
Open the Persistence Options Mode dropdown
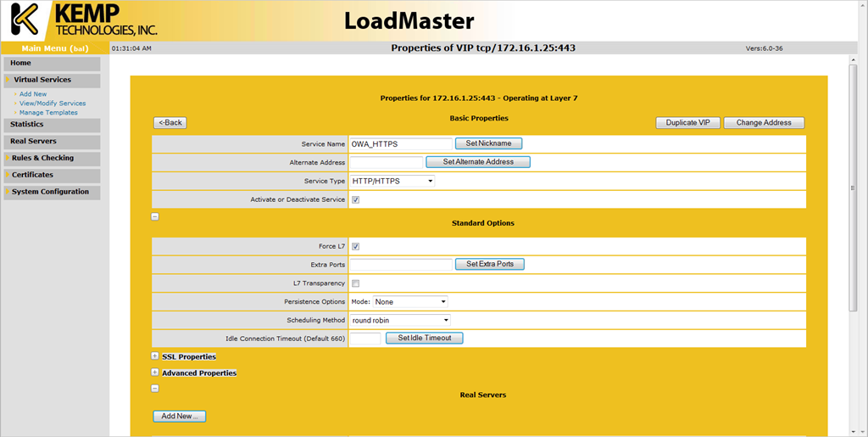(x=410, y=302)
